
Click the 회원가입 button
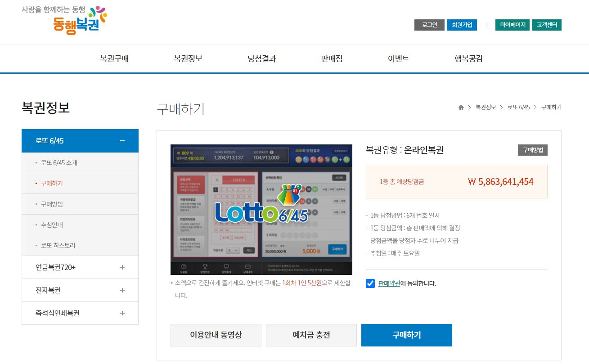(x=462, y=25)
